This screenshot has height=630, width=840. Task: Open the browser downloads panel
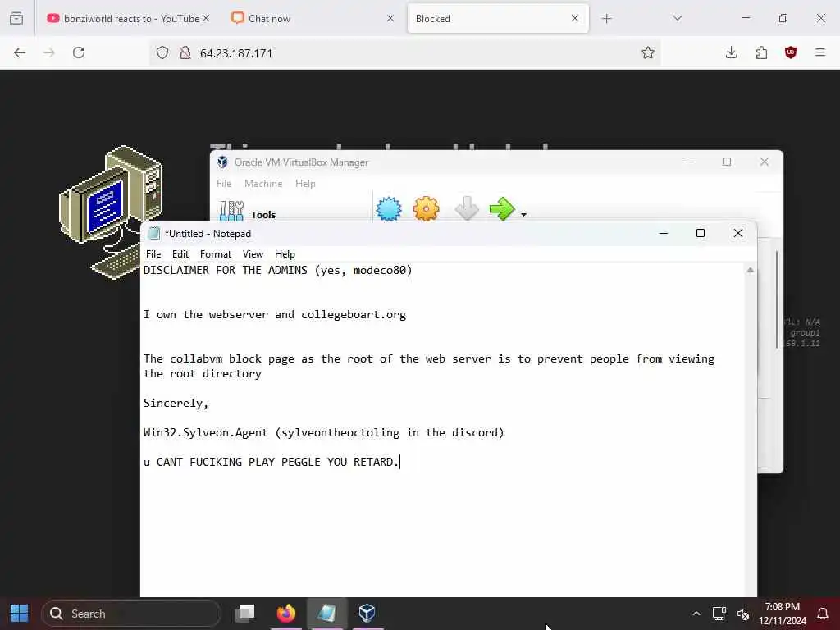click(731, 52)
